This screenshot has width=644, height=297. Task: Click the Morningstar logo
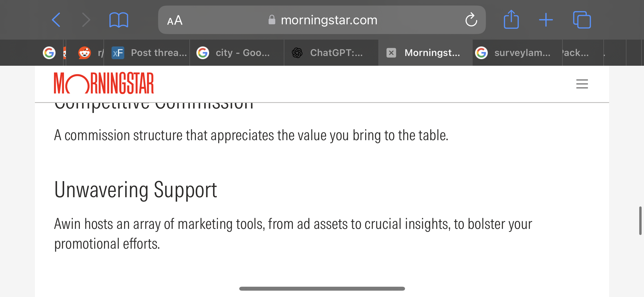click(x=104, y=83)
